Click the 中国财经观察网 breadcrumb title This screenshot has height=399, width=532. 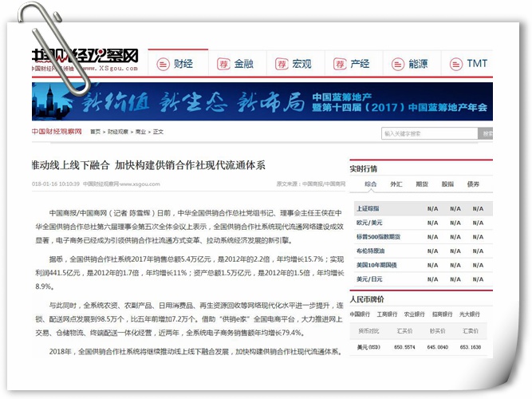pos(57,132)
